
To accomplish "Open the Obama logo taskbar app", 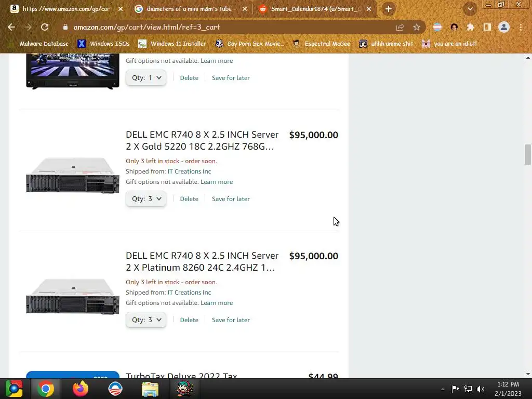I will tap(115, 389).
